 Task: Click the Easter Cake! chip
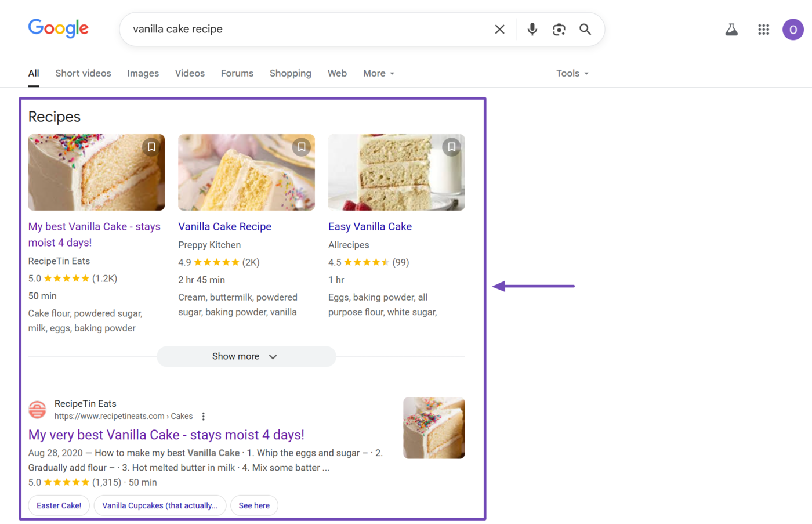(x=59, y=505)
